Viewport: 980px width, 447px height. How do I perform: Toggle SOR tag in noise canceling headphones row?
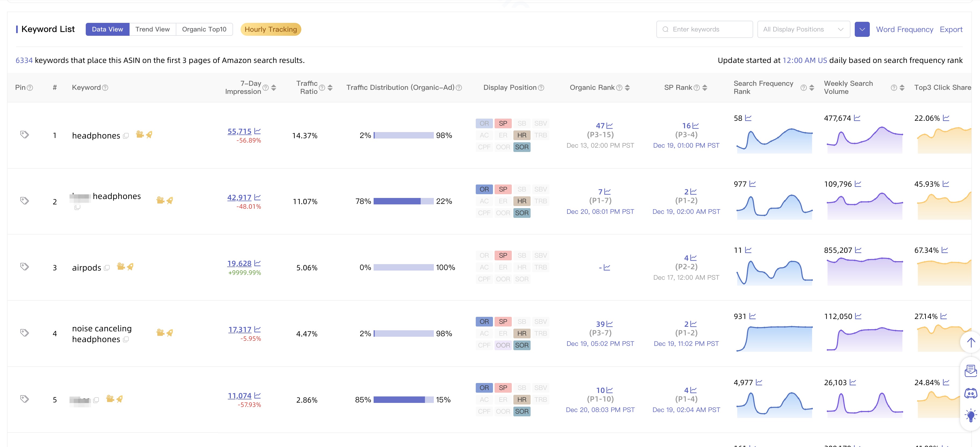pyautogui.click(x=521, y=345)
